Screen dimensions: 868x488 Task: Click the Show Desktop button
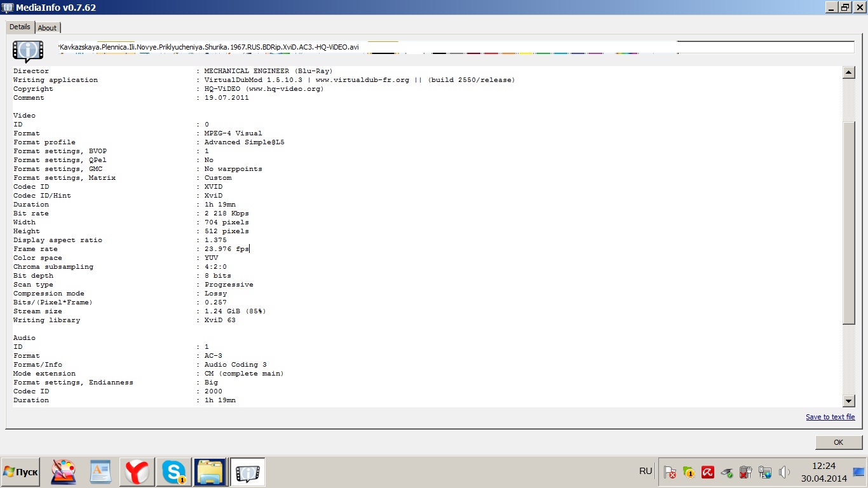pyautogui.click(x=859, y=472)
